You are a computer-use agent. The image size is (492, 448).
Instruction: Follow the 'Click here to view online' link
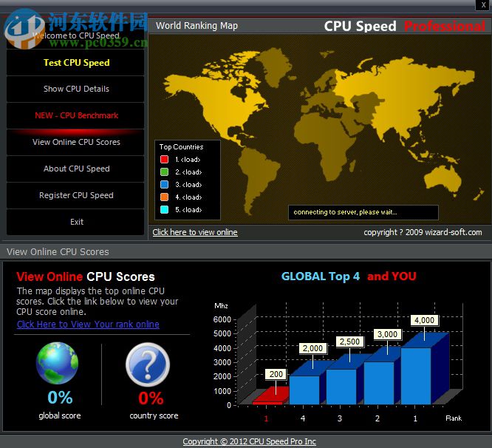tap(195, 232)
